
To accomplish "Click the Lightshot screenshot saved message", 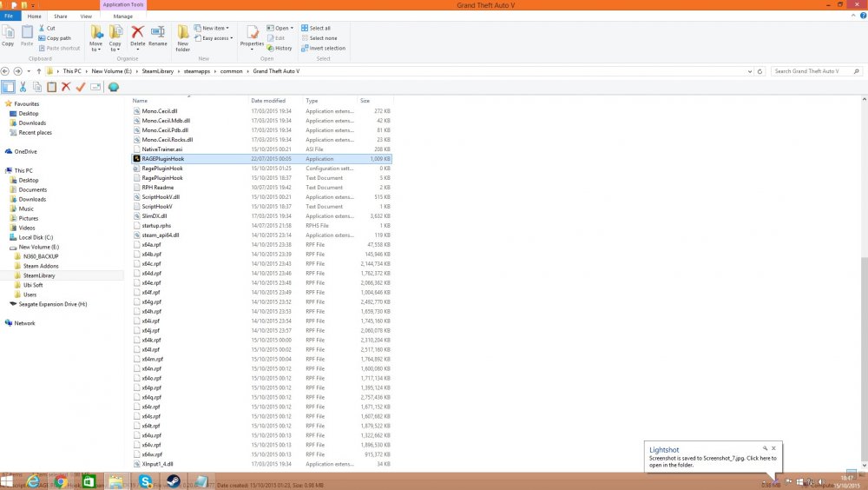I will pyautogui.click(x=713, y=461).
